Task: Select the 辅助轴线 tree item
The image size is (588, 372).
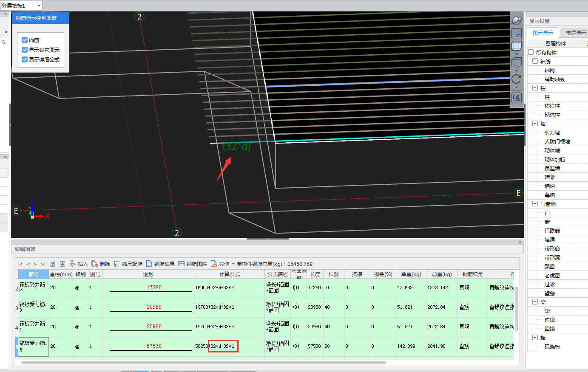Action: click(554, 79)
